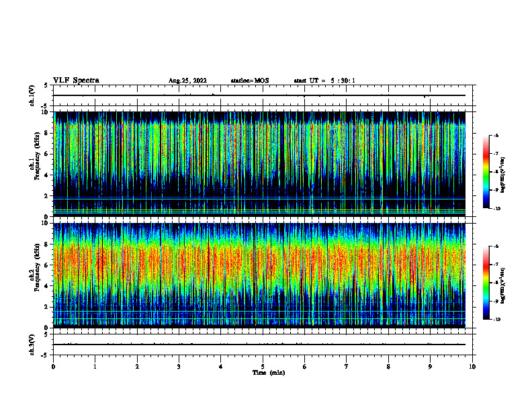Select the "start UT = 5 :30: 1" text
Screen dimensions: 532x411
324,81
